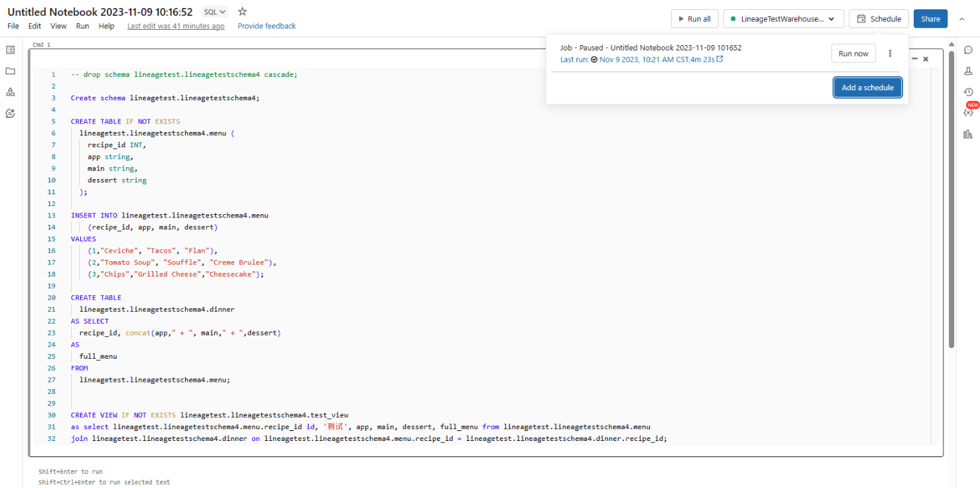980x488 pixels.
Task: Click the lineagetestschema4.dinner table name line
Action: [x=156, y=309]
